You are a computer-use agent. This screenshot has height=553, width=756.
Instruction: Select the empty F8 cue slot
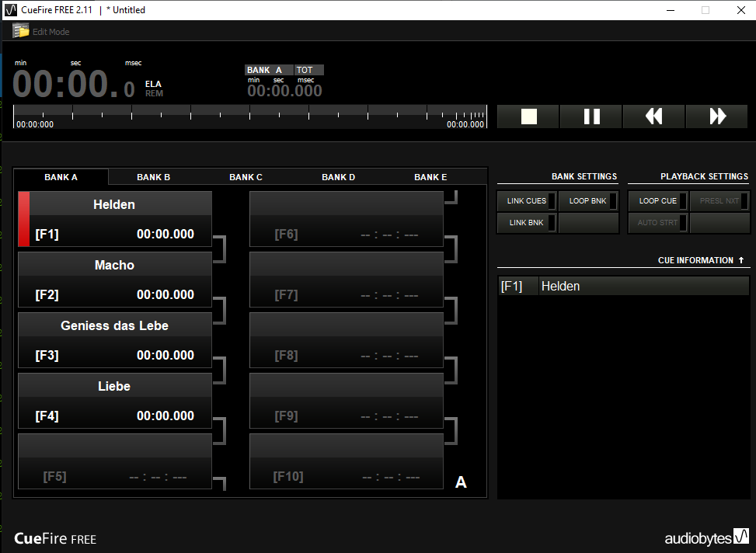[347, 340]
